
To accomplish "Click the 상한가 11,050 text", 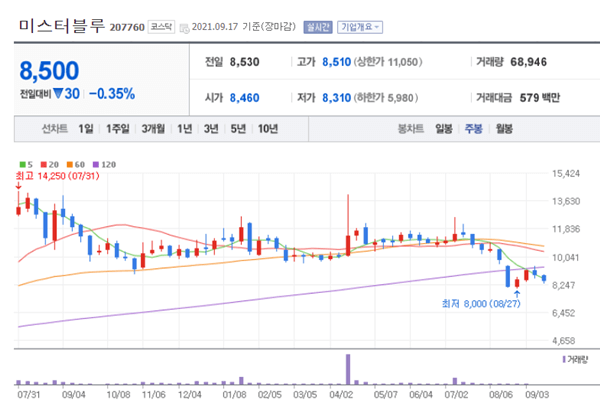I will [x=388, y=62].
